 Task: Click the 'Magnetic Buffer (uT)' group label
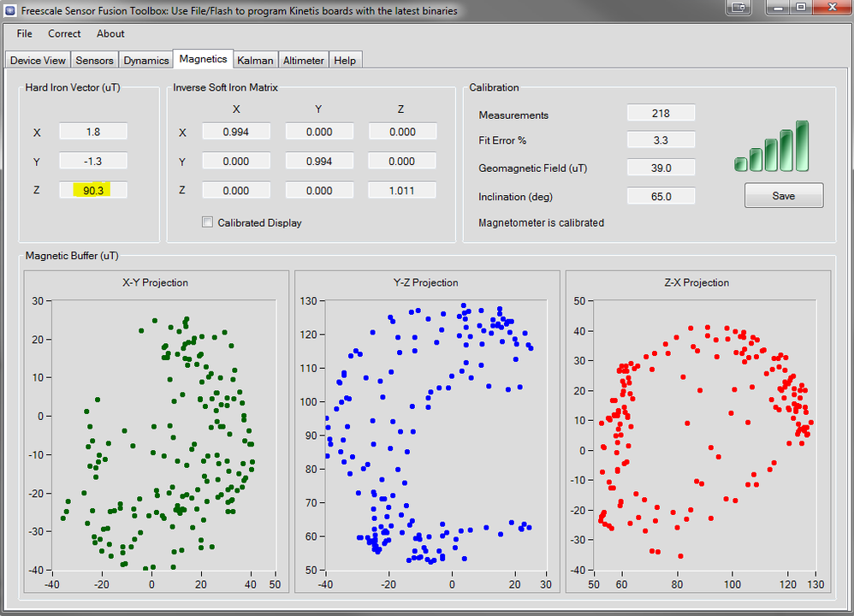72,256
